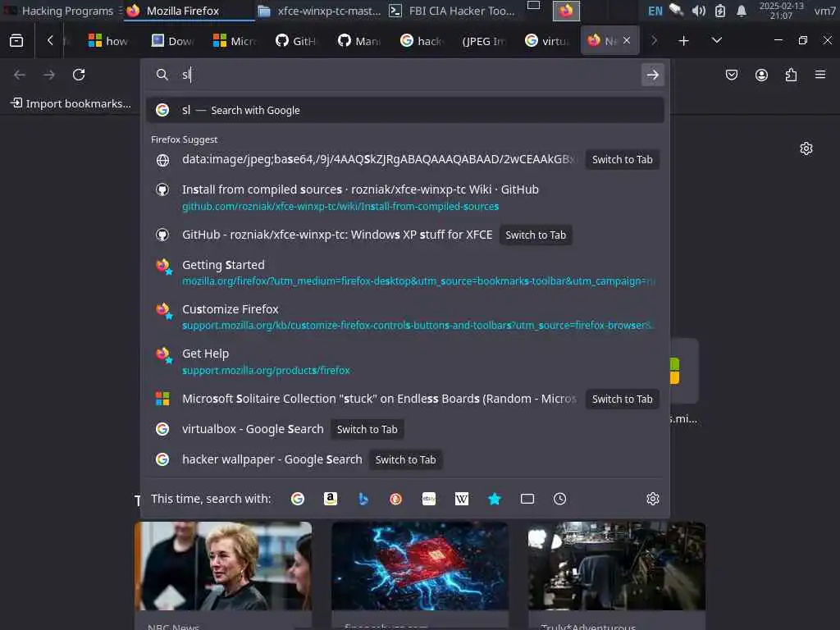Open the Firefox account menu
The width and height of the screenshot is (840, 630).
tap(761, 75)
